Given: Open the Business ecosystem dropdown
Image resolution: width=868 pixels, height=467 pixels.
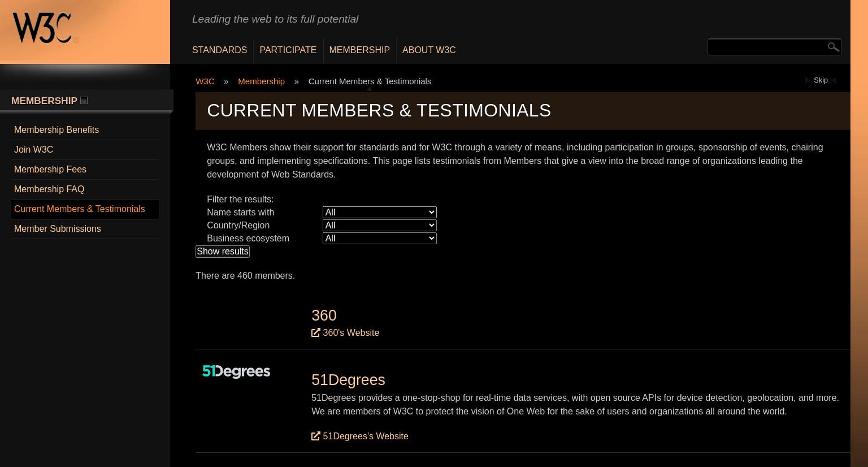Looking at the screenshot, I should tap(379, 238).
